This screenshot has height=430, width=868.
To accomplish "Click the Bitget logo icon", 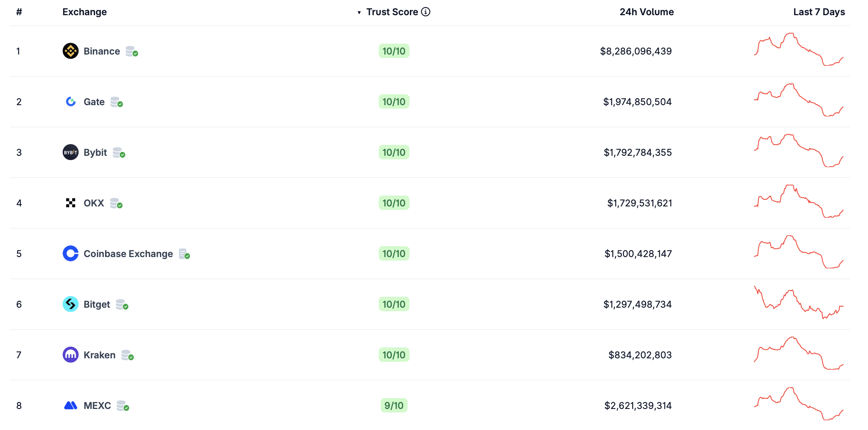I will 70,304.
